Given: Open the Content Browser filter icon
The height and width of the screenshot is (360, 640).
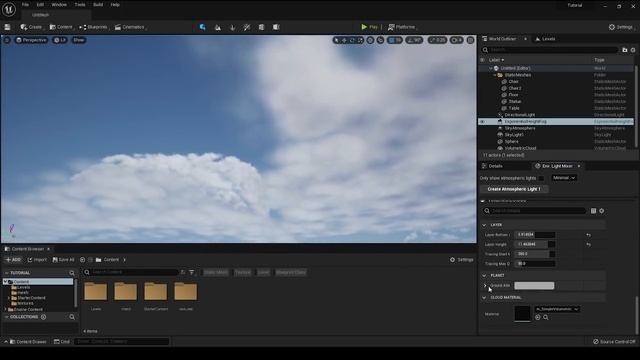Looking at the screenshot, I should point(191,272).
